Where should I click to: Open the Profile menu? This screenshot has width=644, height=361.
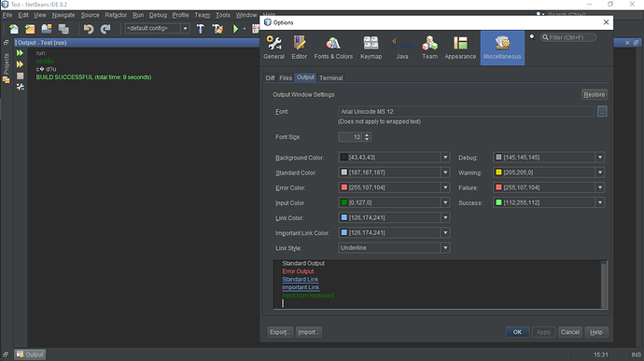(180, 15)
